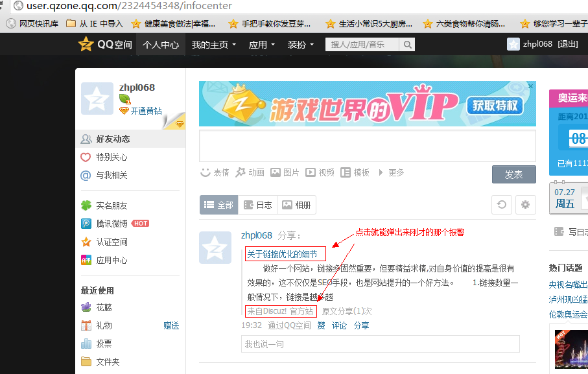Open the 表情 emoticon picker

[x=215, y=172]
